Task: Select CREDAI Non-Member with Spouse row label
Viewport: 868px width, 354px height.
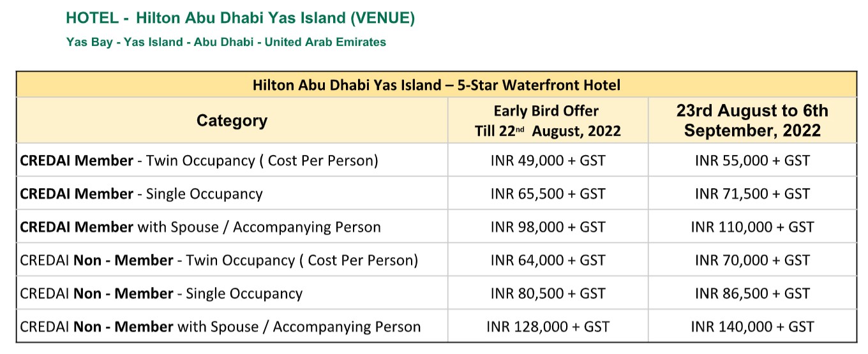Action: pyautogui.click(x=220, y=327)
